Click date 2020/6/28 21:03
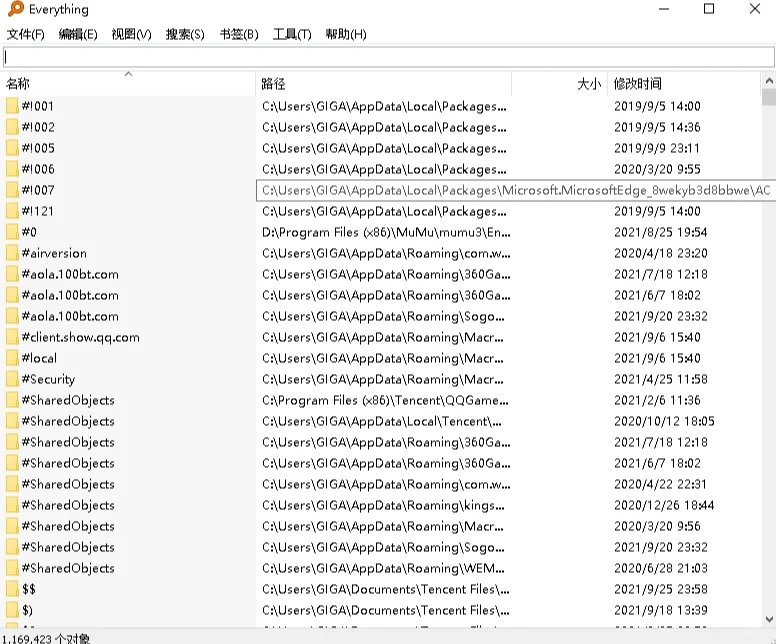 point(661,568)
